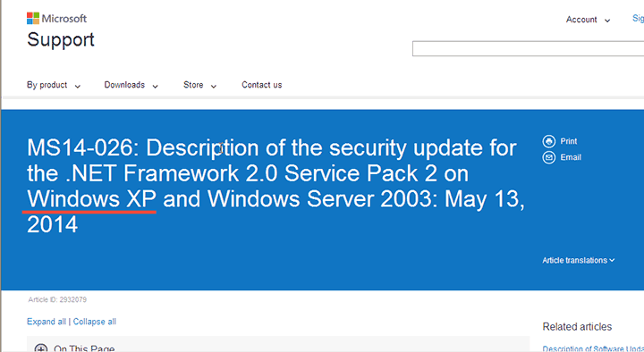The image size is (644, 352).
Task: Open Description of Software Update related article
Action: [x=593, y=348]
